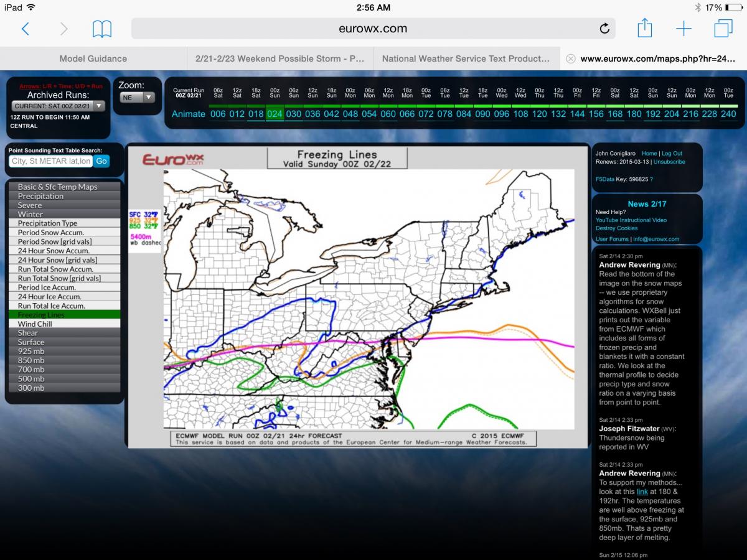This screenshot has width=747, height=560.
Task: Tap the eurowx.com address bar
Action: click(x=374, y=29)
